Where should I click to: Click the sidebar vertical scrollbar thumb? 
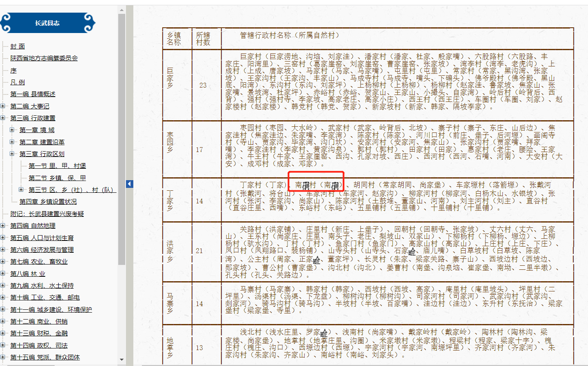point(122,139)
